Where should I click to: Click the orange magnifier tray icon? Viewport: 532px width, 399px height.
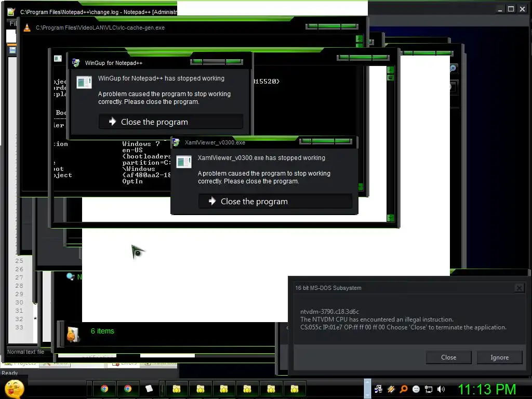pyautogui.click(x=404, y=389)
